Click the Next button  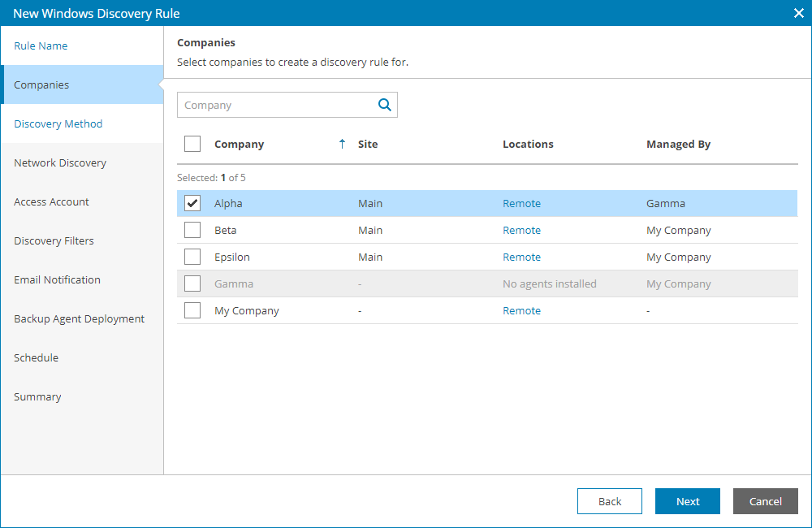687,501
